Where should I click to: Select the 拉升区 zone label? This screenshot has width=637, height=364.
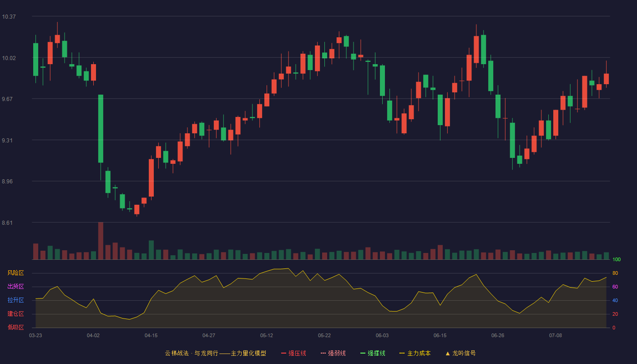coord(15,300)
